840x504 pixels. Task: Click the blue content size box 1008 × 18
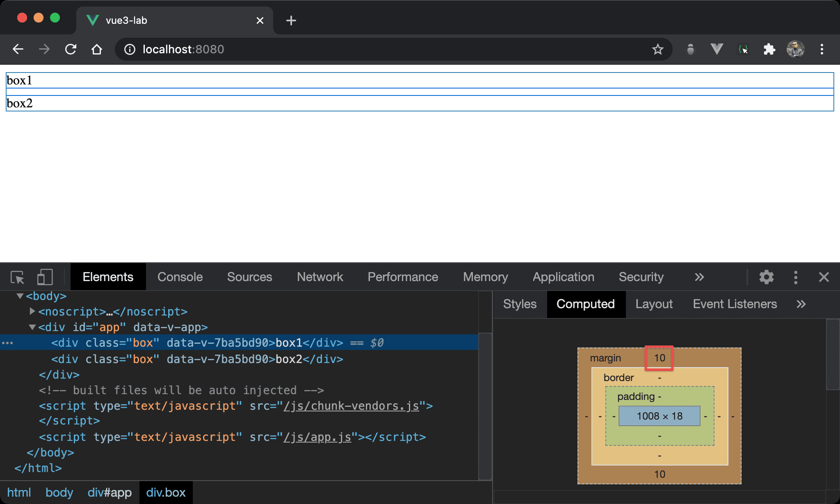[659, 416]
